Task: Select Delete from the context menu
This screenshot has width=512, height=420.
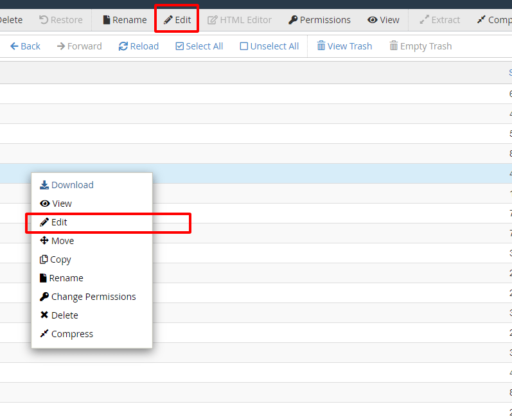Action: (x=58, y=315)
